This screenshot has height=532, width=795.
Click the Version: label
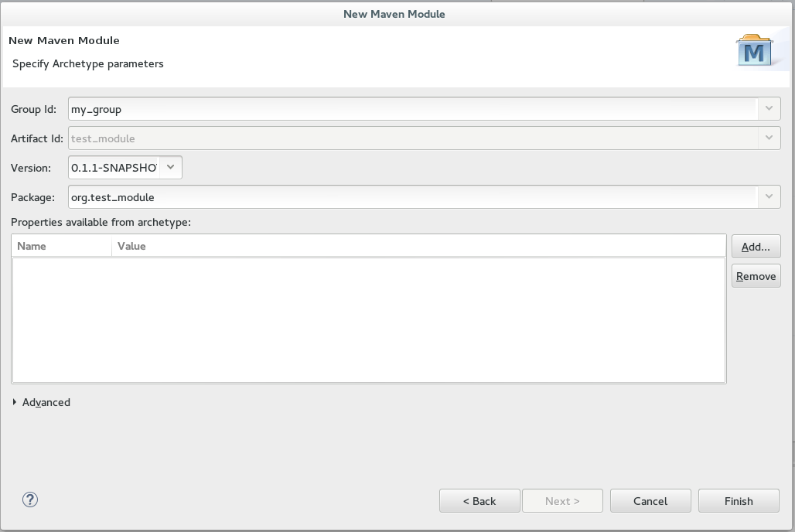point(31,168)
